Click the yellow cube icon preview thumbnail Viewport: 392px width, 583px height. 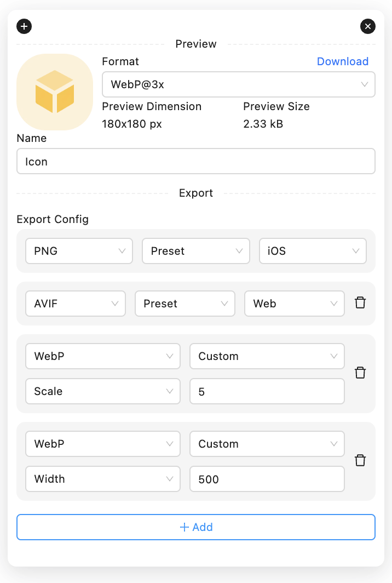[55, 92]
